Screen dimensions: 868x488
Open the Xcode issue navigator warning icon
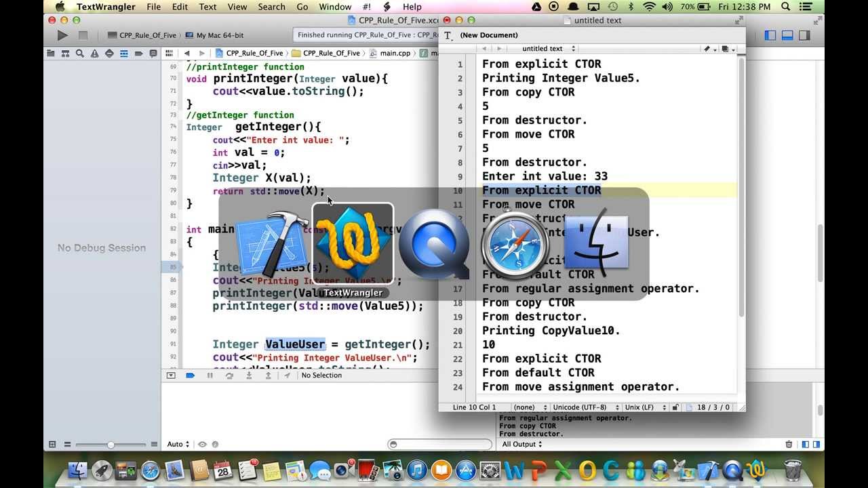click(94, 53)
